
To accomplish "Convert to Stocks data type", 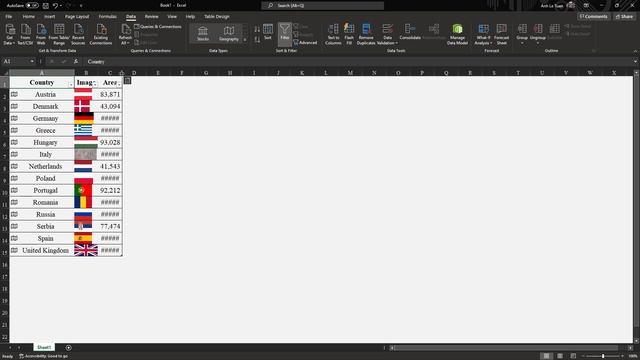I will [x=203, y=34].
